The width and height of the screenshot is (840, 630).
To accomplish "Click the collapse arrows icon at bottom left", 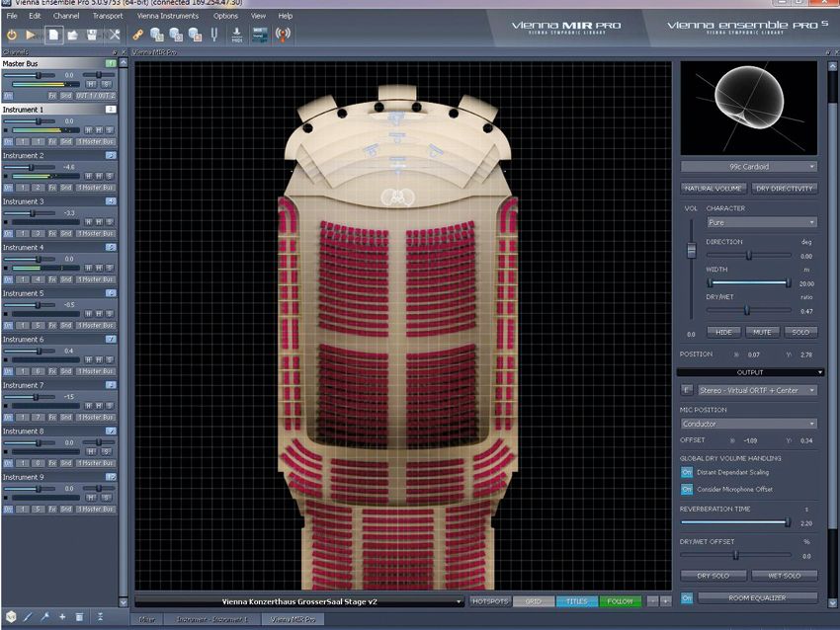I will coord(100,616).
